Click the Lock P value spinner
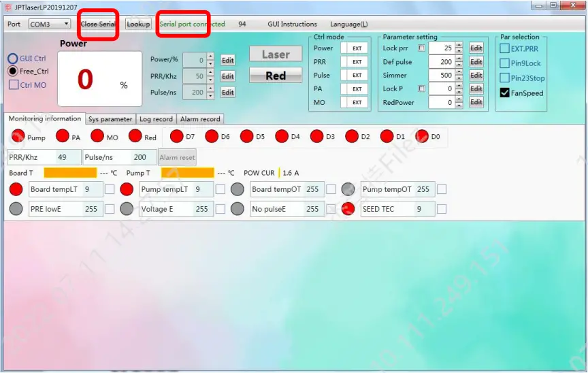This screenshot has width=588, height=373. [x=459, y=89]
